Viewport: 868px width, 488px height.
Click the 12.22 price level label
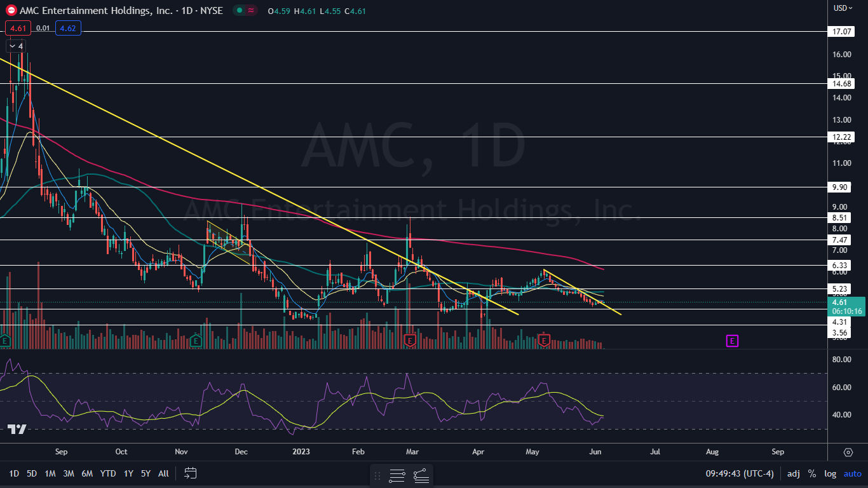843,137
